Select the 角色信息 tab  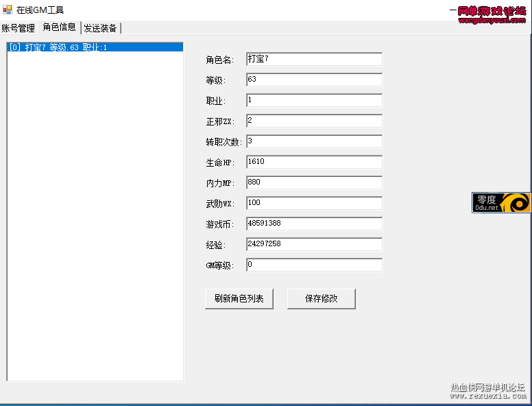[x=60, y=27]
